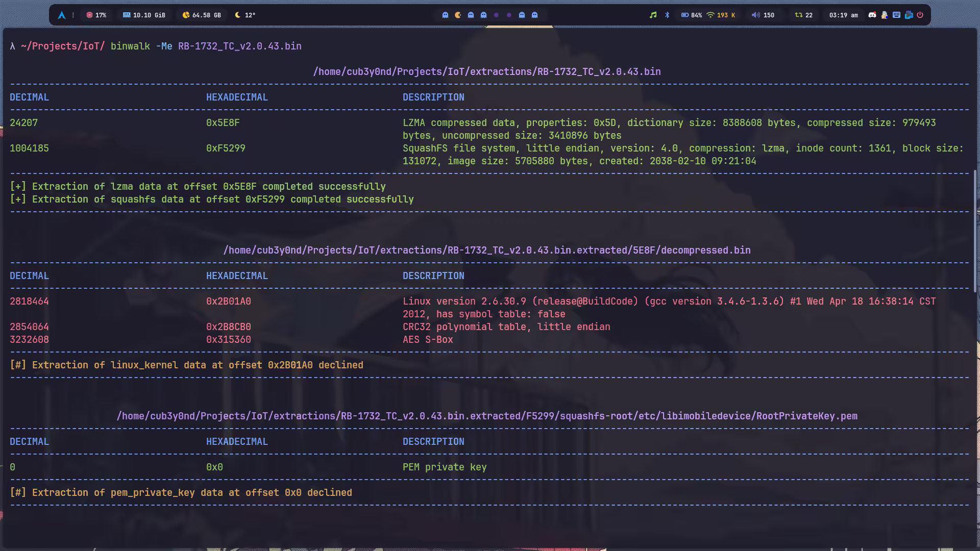980x551 pixels.
Task: Open the music player note icon
Action: coord(653,15)
